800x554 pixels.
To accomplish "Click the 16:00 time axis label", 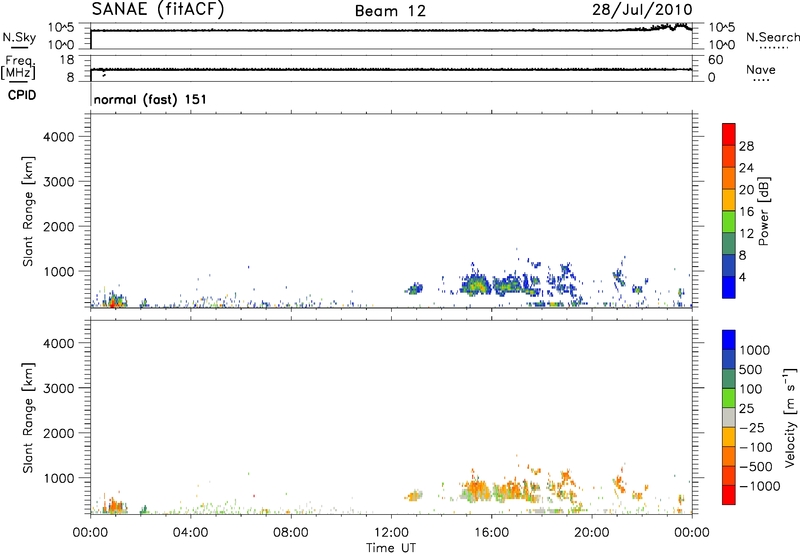I will pyautogui.click(x=491, y=533).
